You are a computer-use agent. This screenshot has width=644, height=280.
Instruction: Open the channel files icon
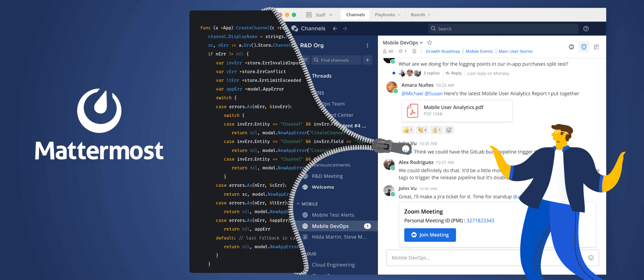click(414, 51)
